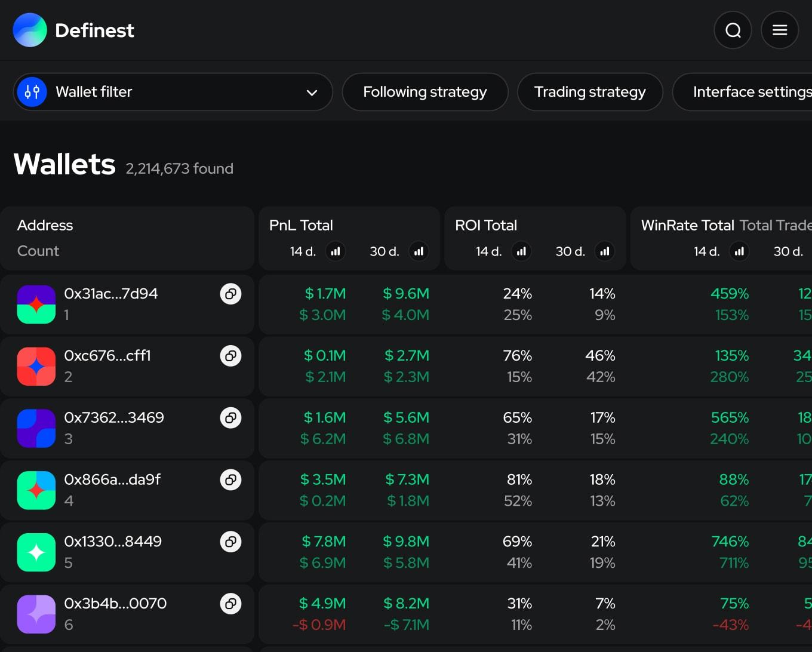This screenshot has height=652, width=812.
Task: Click avatar of wallet 0x1330...8449
Action: click(x=36, y=552)
